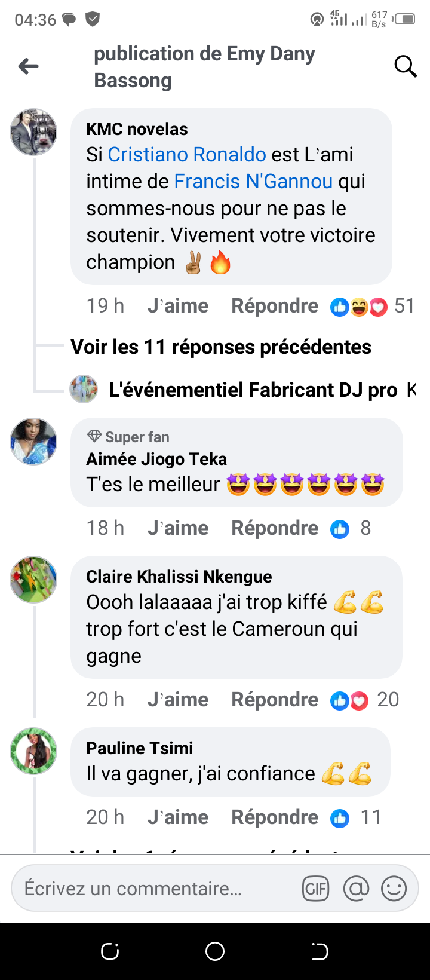This screenshot has height=980, width=430.
Task: Tap the back arrow icon
Action: pos(28,66)
